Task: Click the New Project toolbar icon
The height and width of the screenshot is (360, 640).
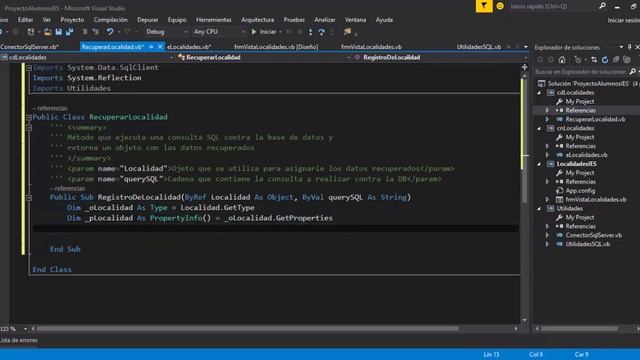Action: tap(31, 32)
